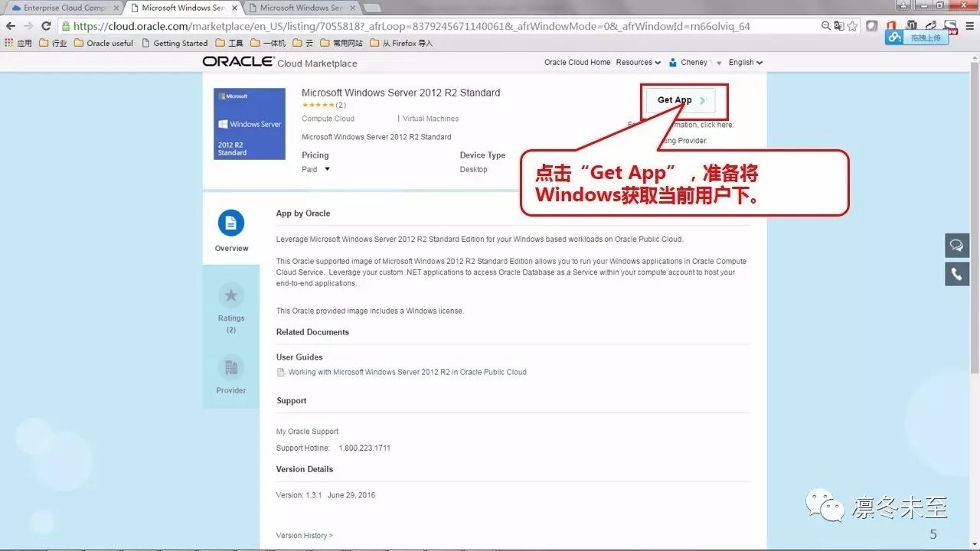Open the 工具 bookmarks folder
This screenshot has width=980, height=551.
click(230, 43)
